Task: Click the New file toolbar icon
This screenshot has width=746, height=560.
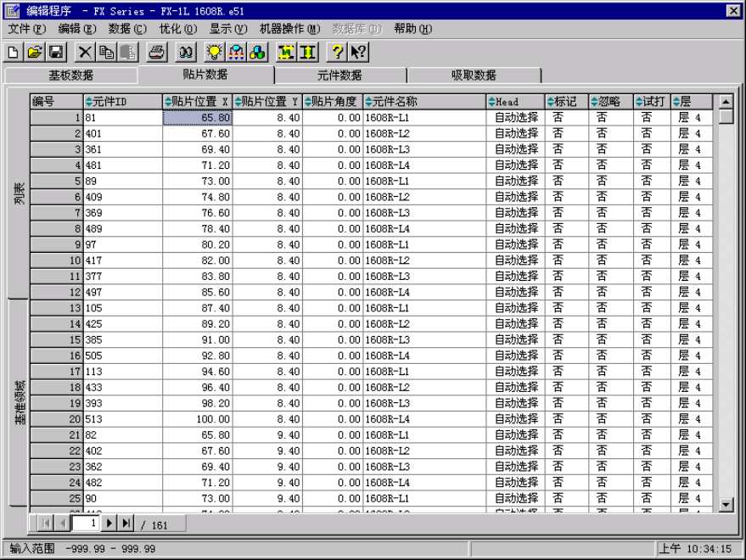Action: pos(13,53)
